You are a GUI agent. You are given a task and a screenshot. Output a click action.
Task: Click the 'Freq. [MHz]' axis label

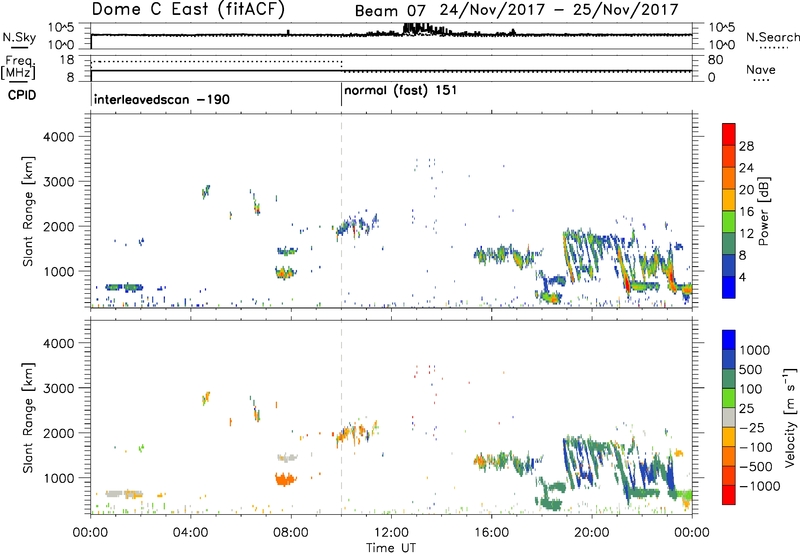tap(18, 67)
